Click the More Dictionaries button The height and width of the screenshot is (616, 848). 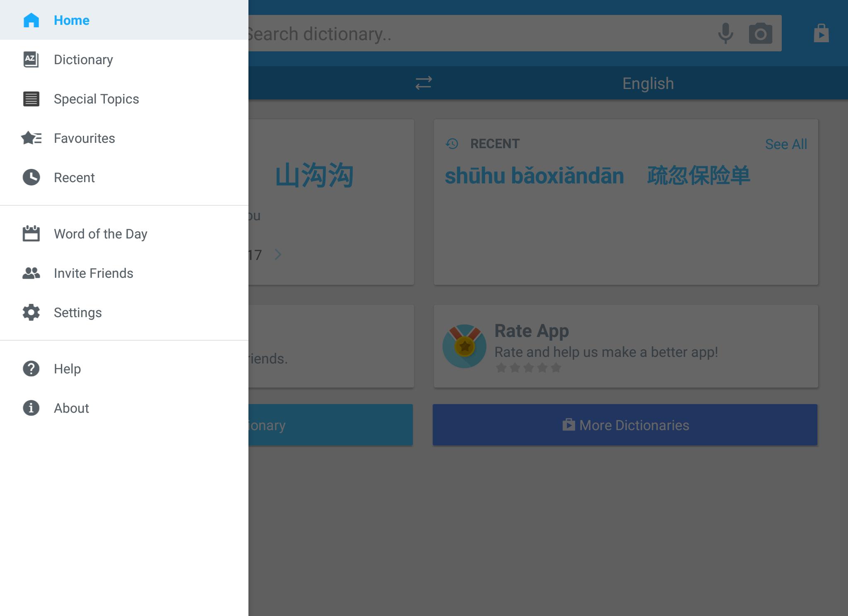[625, 425]
